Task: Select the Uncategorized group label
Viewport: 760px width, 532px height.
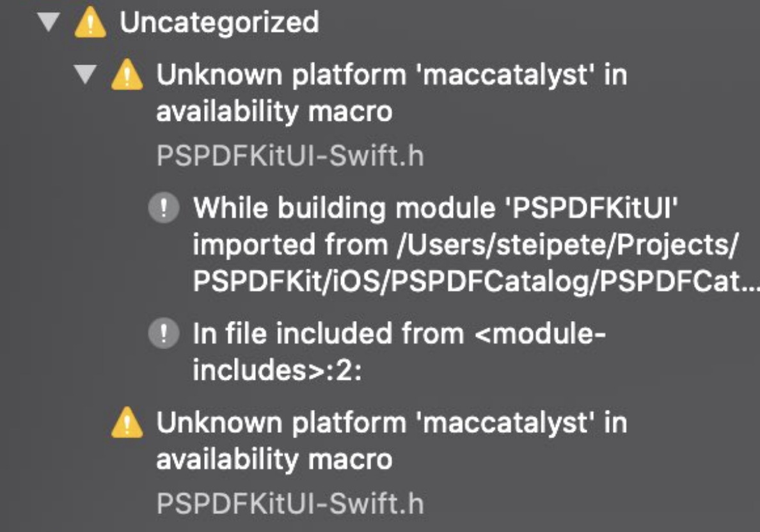Action: coord(219,23)
